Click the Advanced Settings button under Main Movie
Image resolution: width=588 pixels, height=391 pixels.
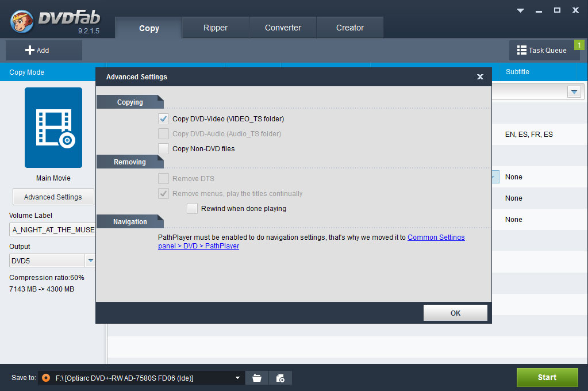[53, 197]
